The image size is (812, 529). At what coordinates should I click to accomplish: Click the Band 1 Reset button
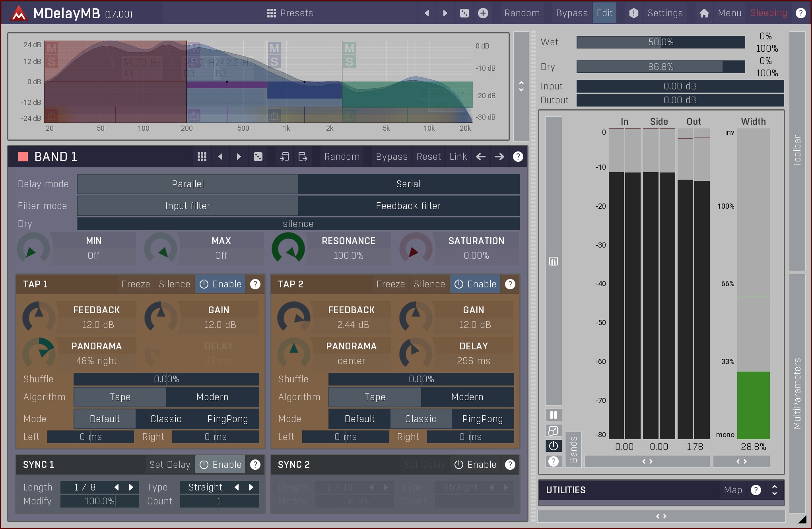428,157
